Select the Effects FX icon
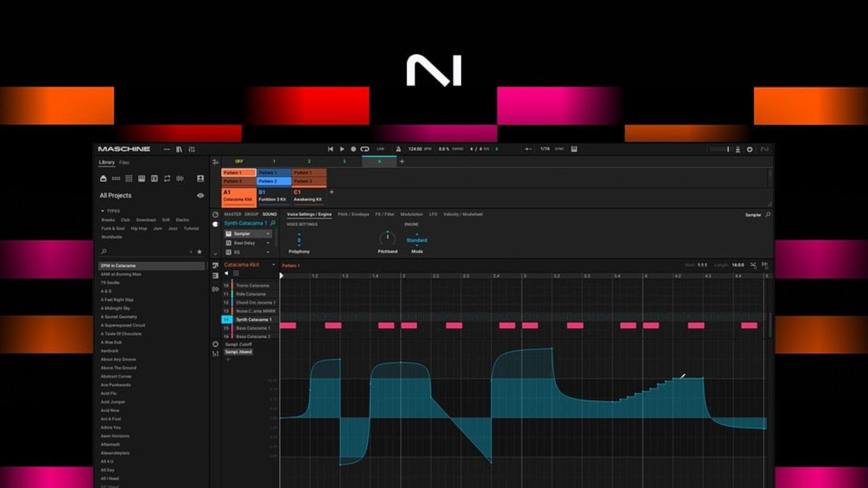Viewport: 868px width, 488px height. [154, 178]
